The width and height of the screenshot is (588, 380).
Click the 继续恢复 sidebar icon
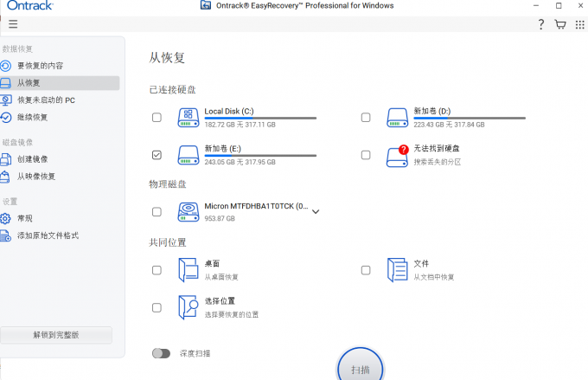tap(5, 118)
